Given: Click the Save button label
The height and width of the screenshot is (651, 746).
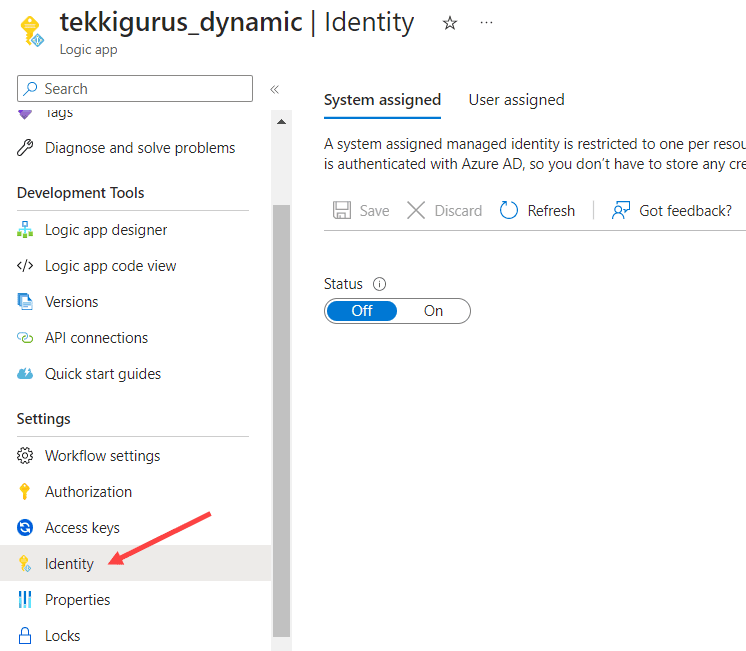Looking at the screenshot, I should [374, 211].
